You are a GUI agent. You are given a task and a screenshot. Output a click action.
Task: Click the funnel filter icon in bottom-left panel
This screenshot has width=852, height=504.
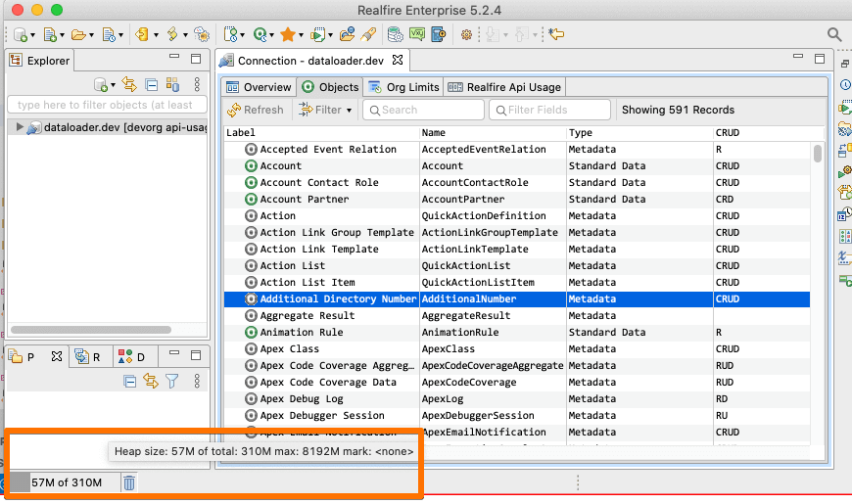tap(172, 382)
